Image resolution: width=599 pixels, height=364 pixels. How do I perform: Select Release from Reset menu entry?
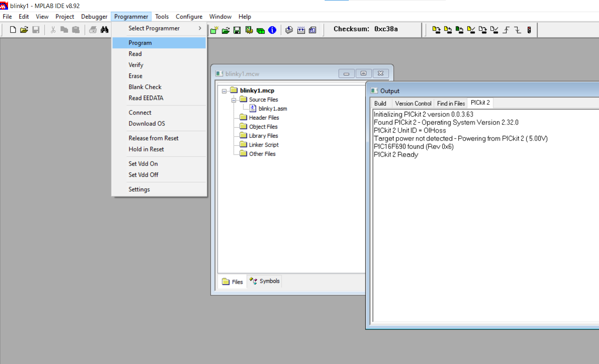coord(159,138)
